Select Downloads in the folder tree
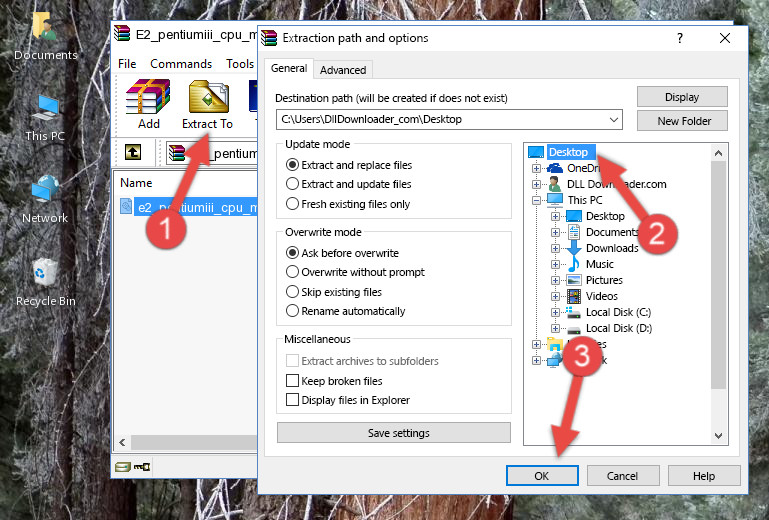Image resolution: width=769 pixels, height=520 pixels. point(612,248)
